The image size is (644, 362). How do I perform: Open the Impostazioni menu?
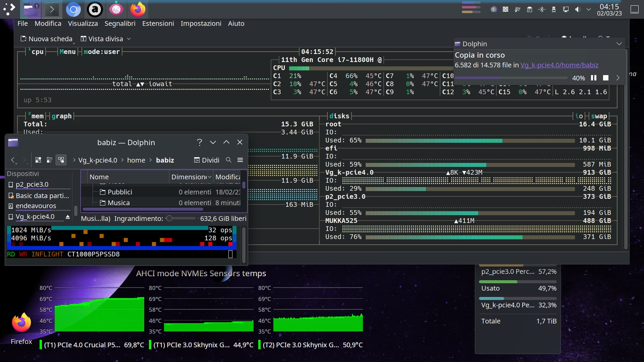pos(201,23)
